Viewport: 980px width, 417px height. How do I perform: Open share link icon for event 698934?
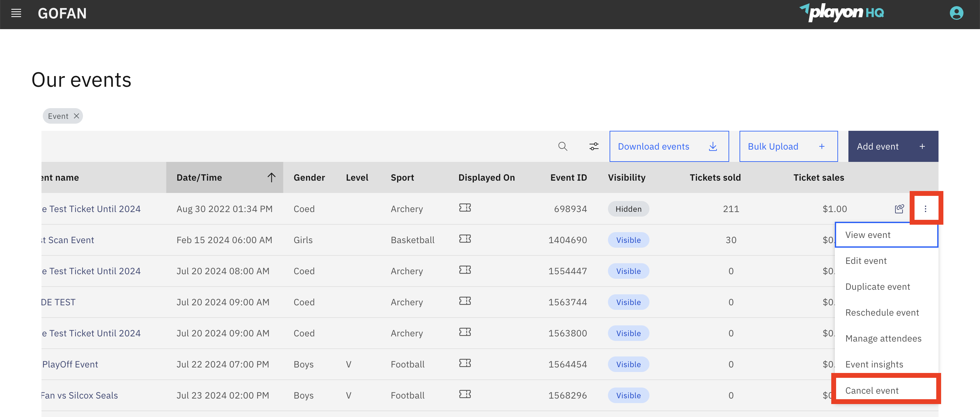click(x=899, y=209)
